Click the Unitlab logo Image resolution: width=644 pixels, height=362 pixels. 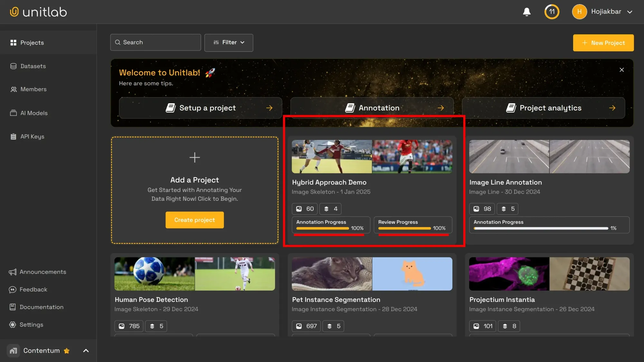click(38, 12)
